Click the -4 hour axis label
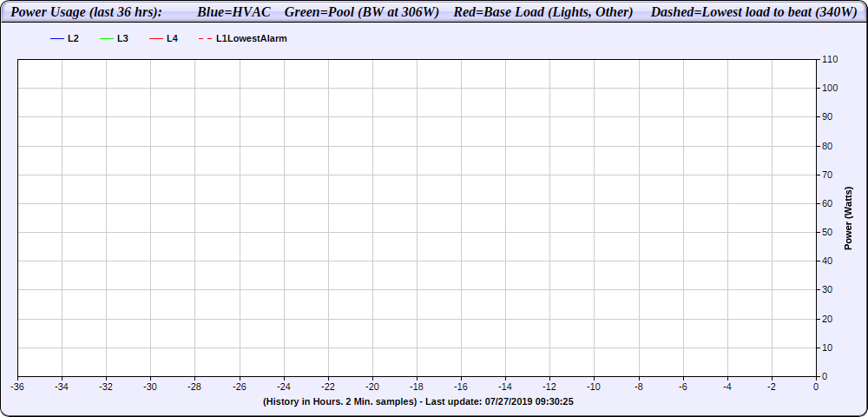 (727, 387)
